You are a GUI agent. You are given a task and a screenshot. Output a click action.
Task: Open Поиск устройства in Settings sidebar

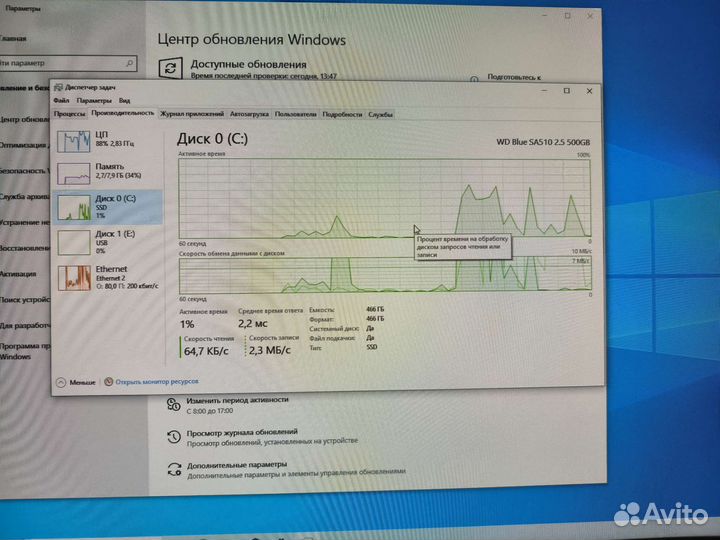coord(25,300)
